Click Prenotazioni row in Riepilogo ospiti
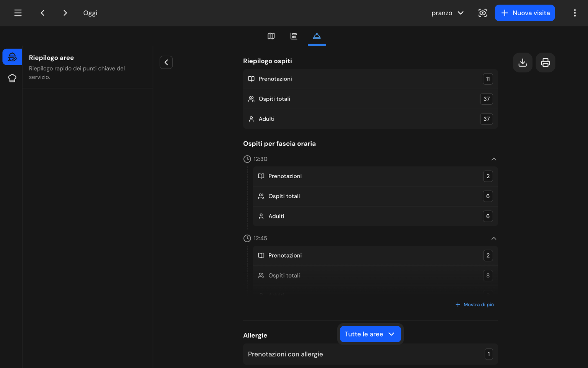Viewport: 588px width, 368px height. coord(370,79)
